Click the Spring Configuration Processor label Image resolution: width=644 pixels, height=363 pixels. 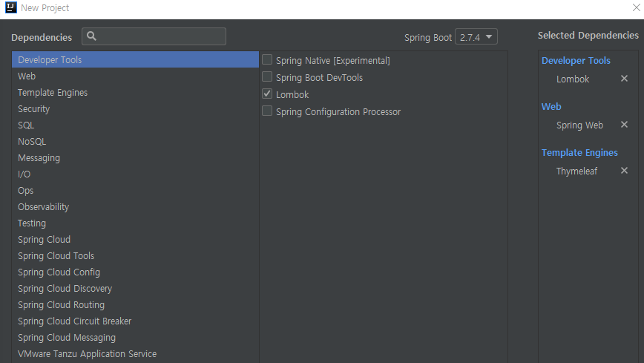coord(338,112)
